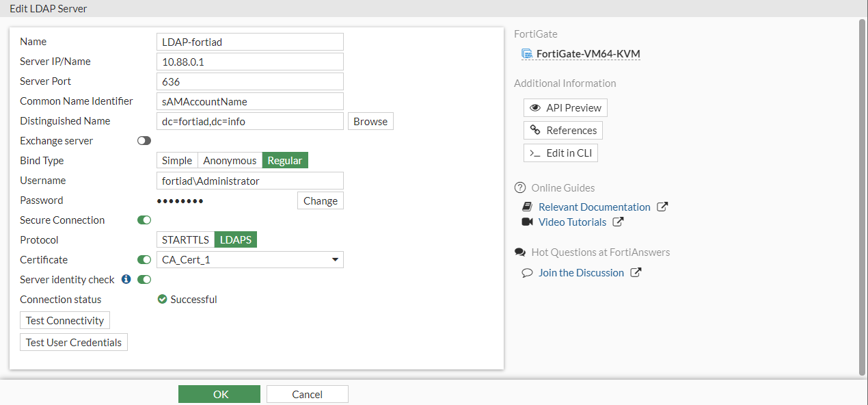Screen dimensions: 868x405
Task: Click the speech bubble icon near Join the Discussion
Action: click(x=527, y=272)
